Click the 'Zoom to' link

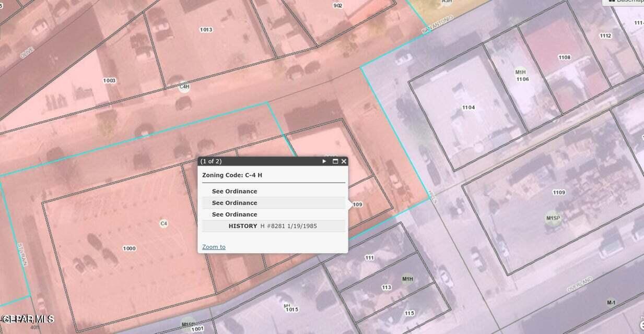[x=214, y=247]
